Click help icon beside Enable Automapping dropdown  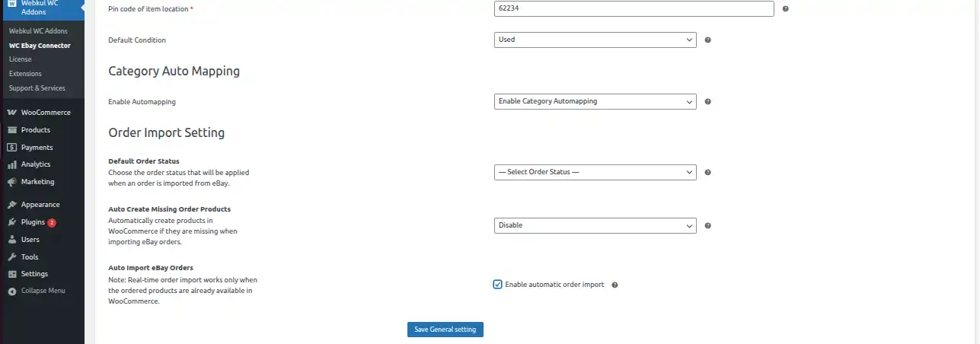(707, 101)
